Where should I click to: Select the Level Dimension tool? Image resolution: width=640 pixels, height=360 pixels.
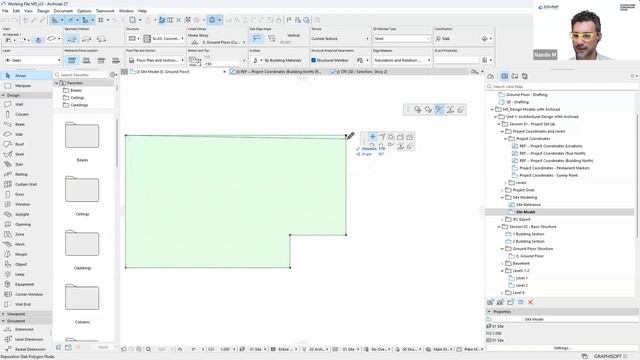click(25, 339)
